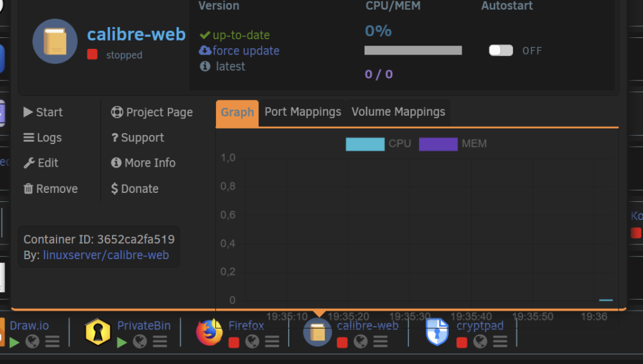Viewport: 643px width, 364px height.
Task: Click the red stop square under Firefox
Action: (234, 342)
